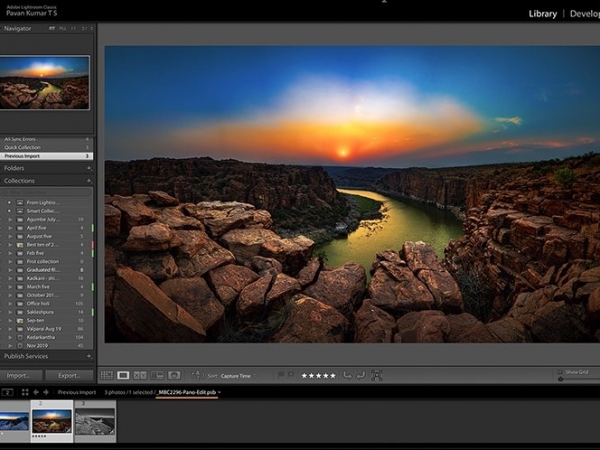Screen dimensions: 600x450
Task: Open Compare view (XY) icon
Action: pyautogui.click(x=140, y=375)
